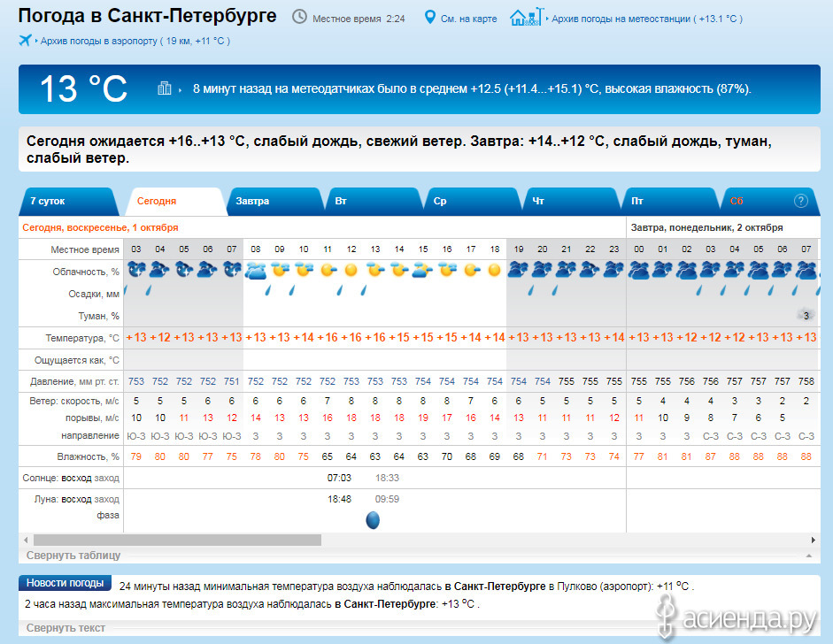This screenshot has height=644, width=833.
Task: Click the horizontal scrollbar thumb under the table
Action: 177,540
